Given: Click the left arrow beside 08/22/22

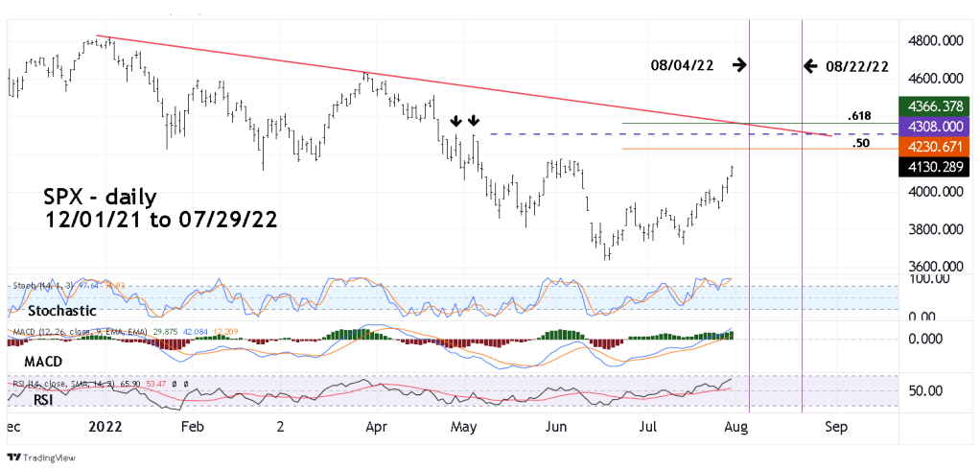Looking at the screenshot, I should pyautogui.click(x=810, y=65).
